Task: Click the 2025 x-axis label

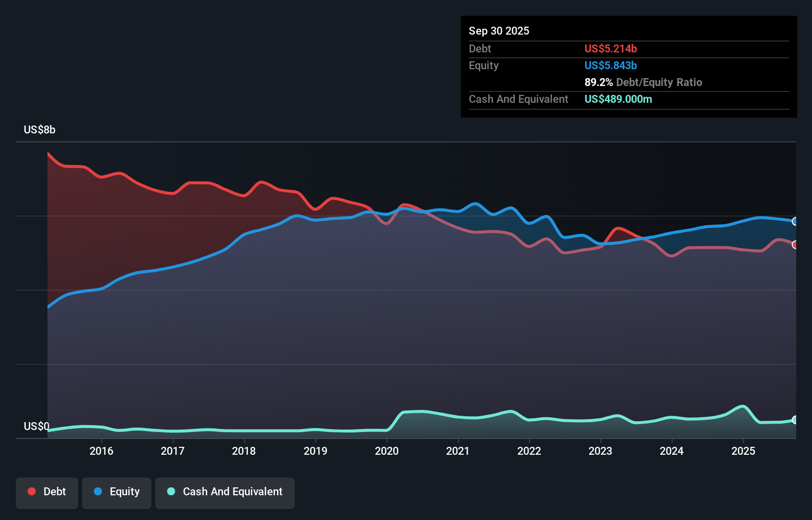Action: click(743, 451)
